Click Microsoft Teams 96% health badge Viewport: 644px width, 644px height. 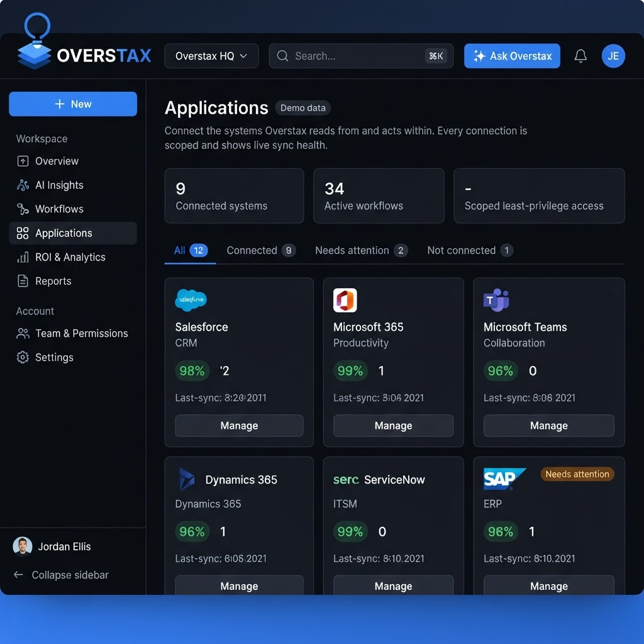coord(500,371)
